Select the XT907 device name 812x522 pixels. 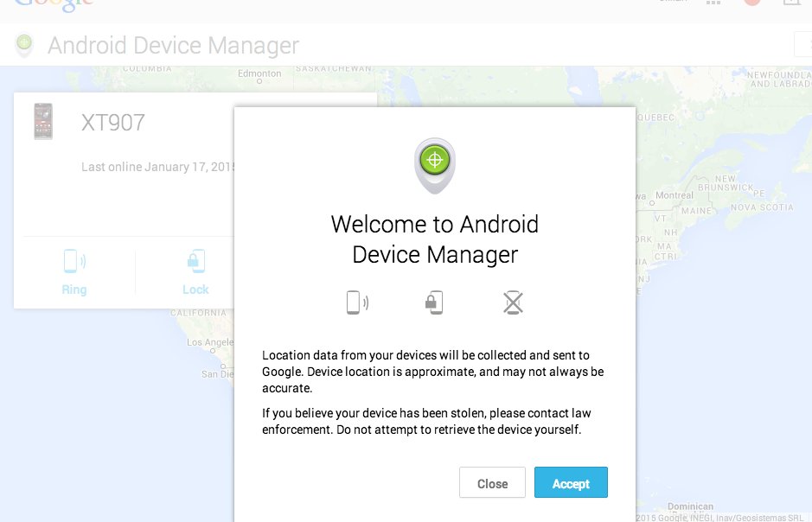113,123
